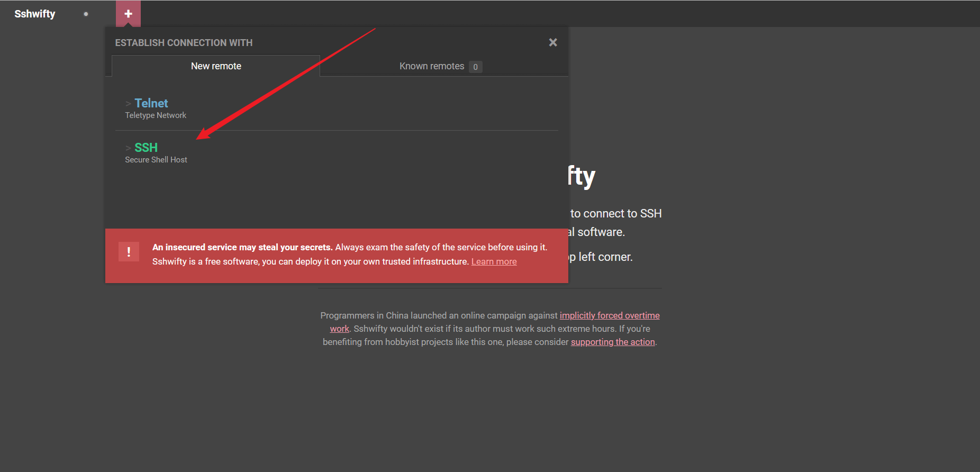Click the Teletype Network description
Viewport: 980px width, 472px height.
156,115
